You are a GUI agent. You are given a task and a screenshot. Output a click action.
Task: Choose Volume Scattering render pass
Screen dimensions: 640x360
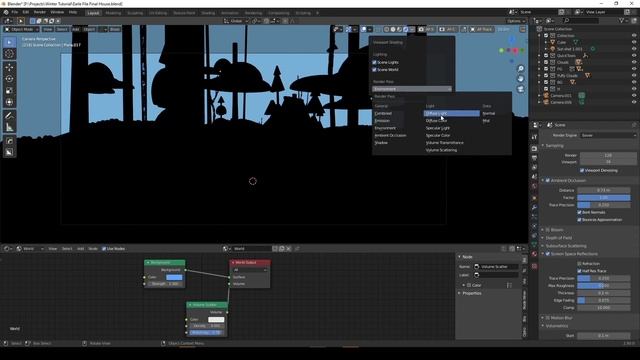tap(441, 150)
